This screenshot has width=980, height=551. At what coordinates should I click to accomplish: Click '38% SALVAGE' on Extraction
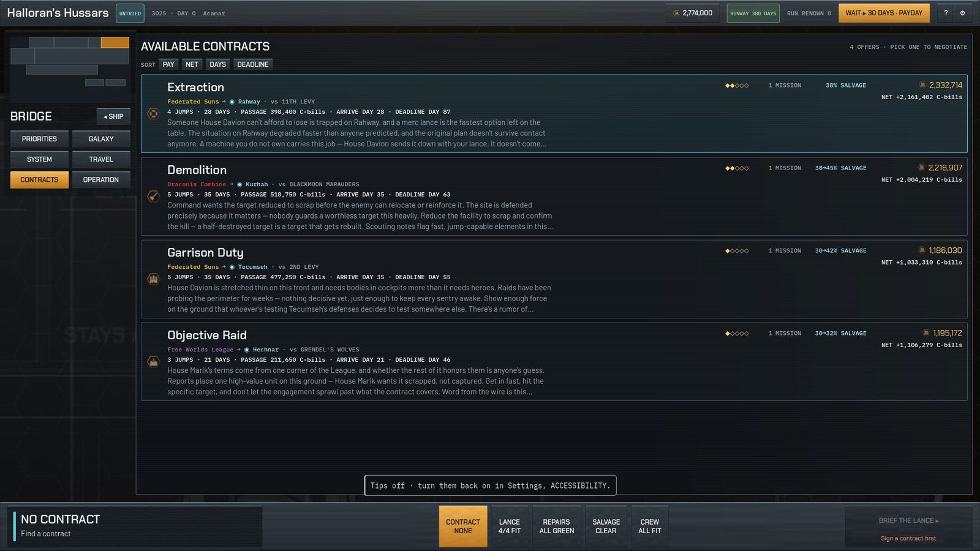coord(846,86)
